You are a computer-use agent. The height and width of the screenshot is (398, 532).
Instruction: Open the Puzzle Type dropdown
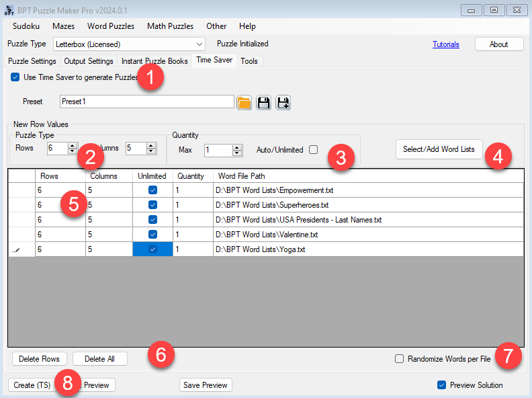pyautogui.click(x=199, y=44)
